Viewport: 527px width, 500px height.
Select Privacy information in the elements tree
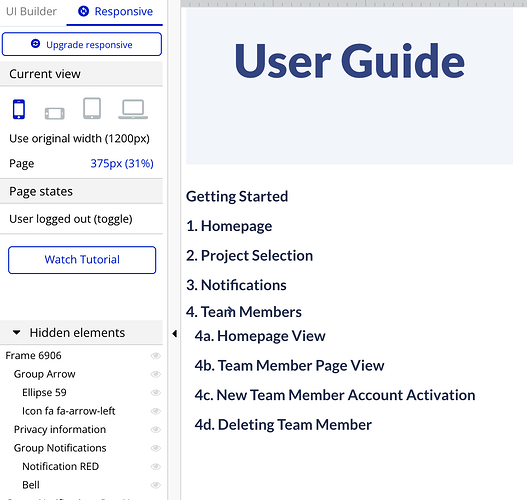(x=60, y=429)
